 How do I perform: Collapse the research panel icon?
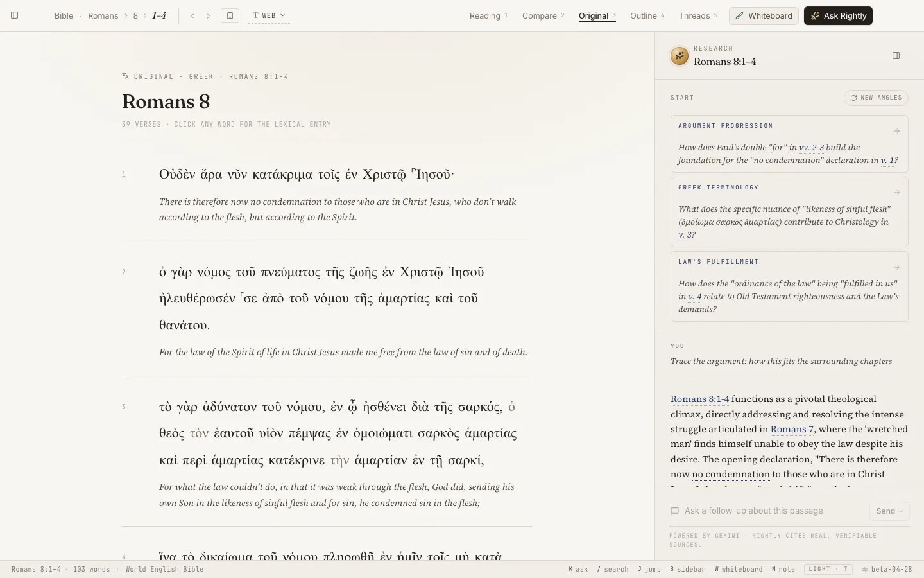[896, 56]
